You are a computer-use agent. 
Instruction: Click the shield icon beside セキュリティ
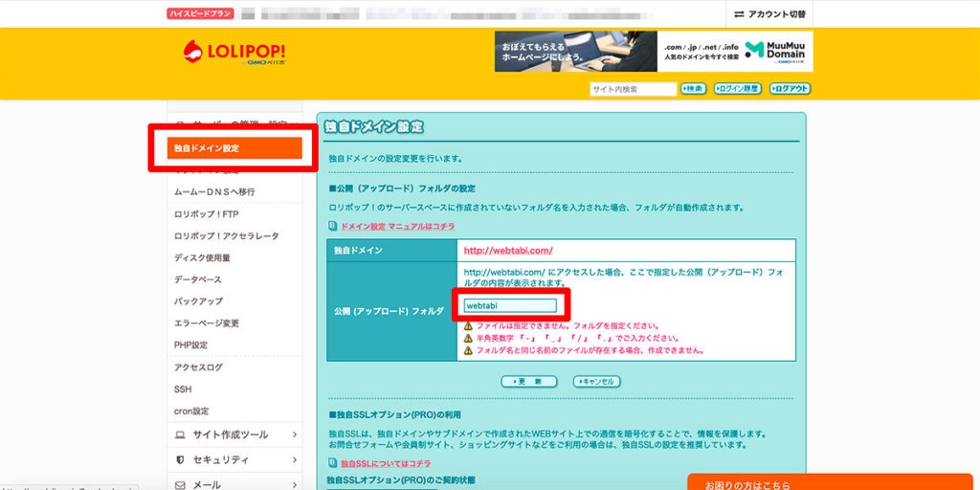tap(180, 459)
